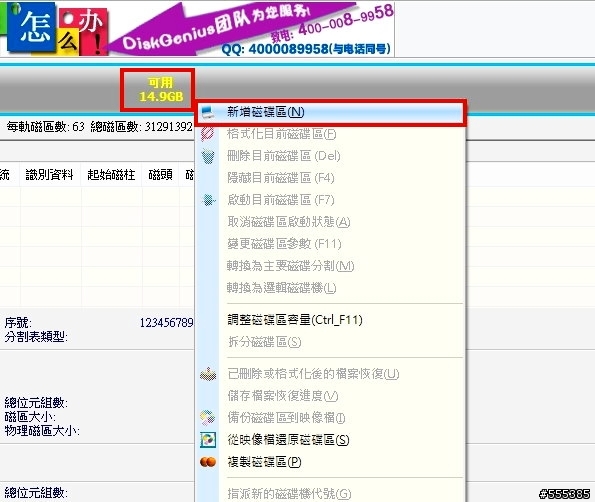This screenshot has height=502, width=595.
Task: Select 轉換為邏輯磁碟機(L) entry
Action: click(x=282, y=288)
